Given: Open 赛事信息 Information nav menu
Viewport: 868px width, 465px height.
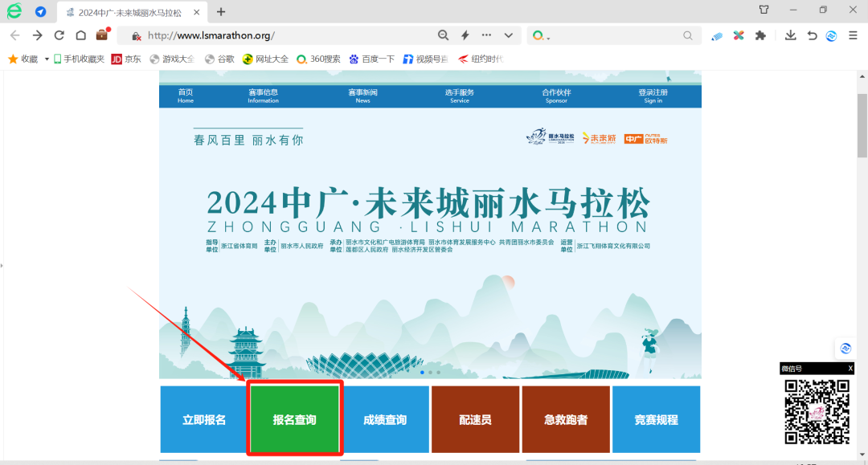Looking at the screenshot, I should point(263,96).
